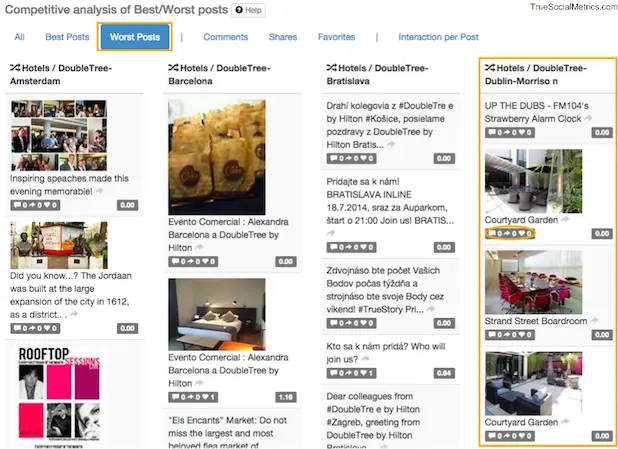Open 'Zdvojnásobte počet Vašich Bodov' post
This screenshot has height=449, width=618.
(385, 290)
